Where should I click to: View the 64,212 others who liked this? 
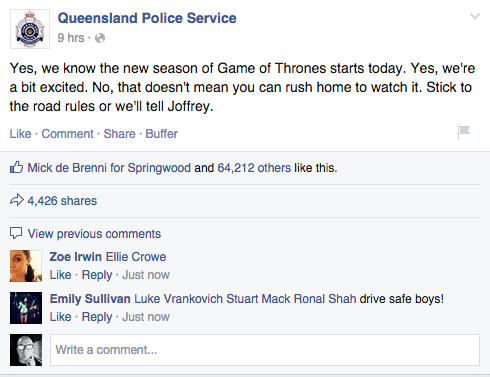254,168
